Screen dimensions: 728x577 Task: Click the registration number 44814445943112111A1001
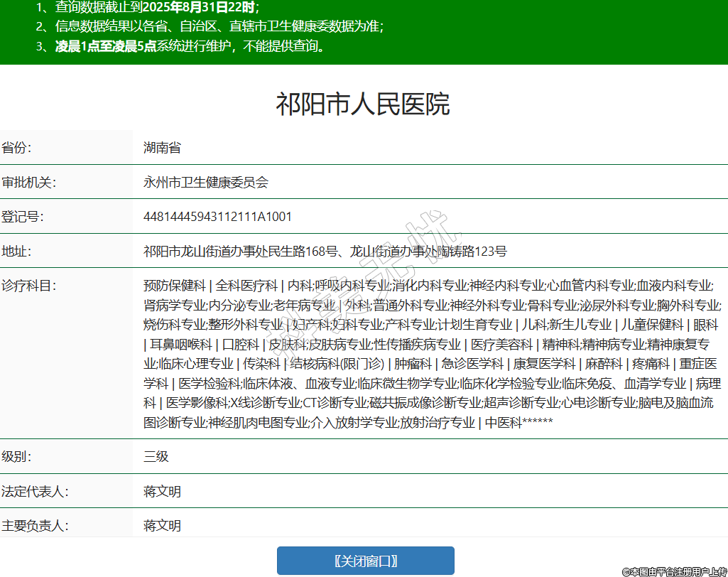(x=217, y=217)
